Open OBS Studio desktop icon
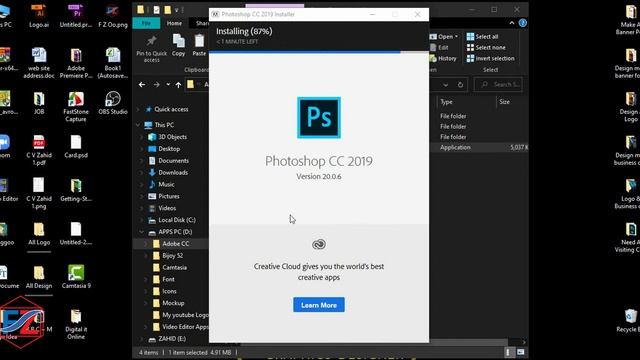640x360 pixels. [x=113, y=102]
